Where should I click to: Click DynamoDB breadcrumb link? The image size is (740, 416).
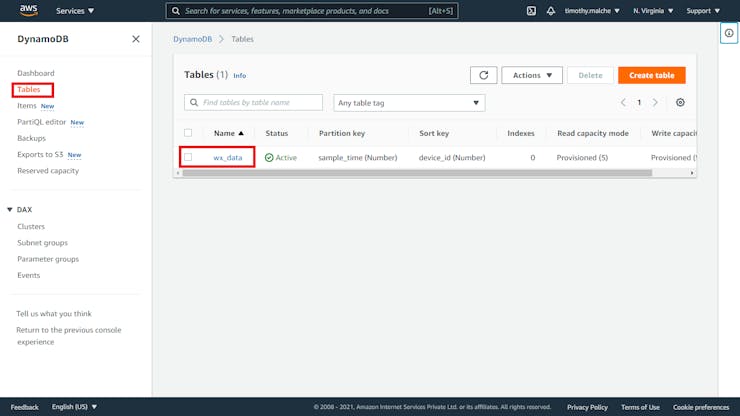pos(193,39)
